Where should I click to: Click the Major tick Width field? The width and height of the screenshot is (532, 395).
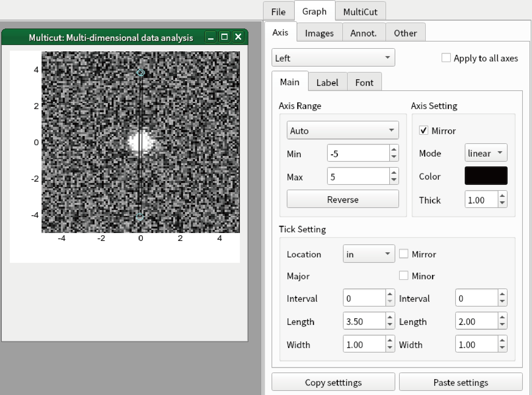pyautogui.click(x=365, y=344)
